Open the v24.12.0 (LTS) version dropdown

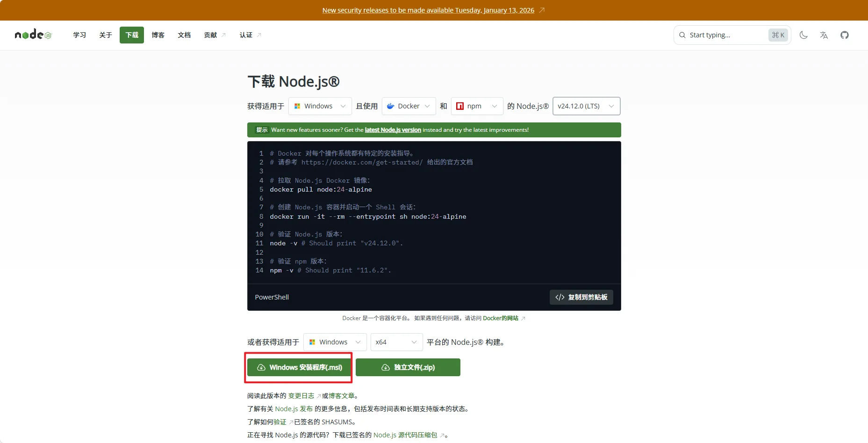click(587, 106)
